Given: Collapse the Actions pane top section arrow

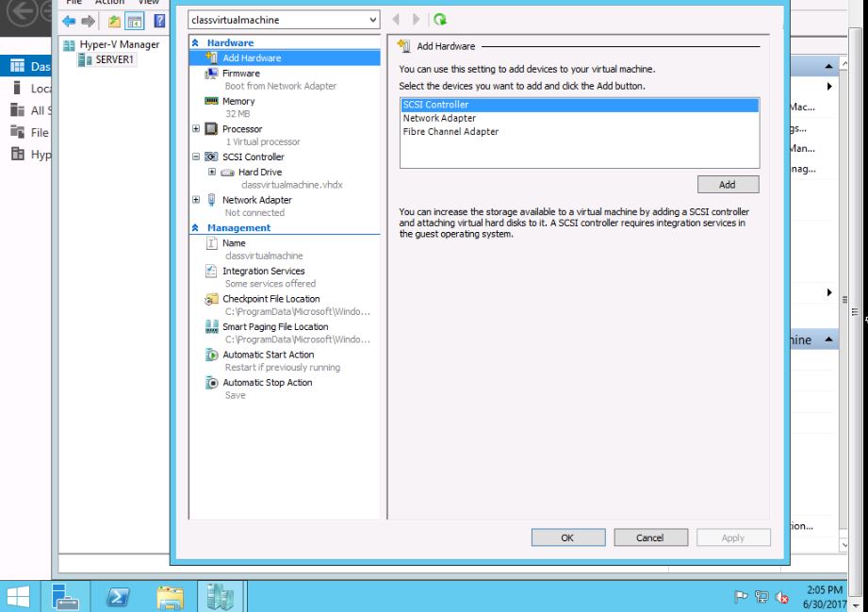Looking at the screenshot, I should pyautogui.click(x=828, y=66).
